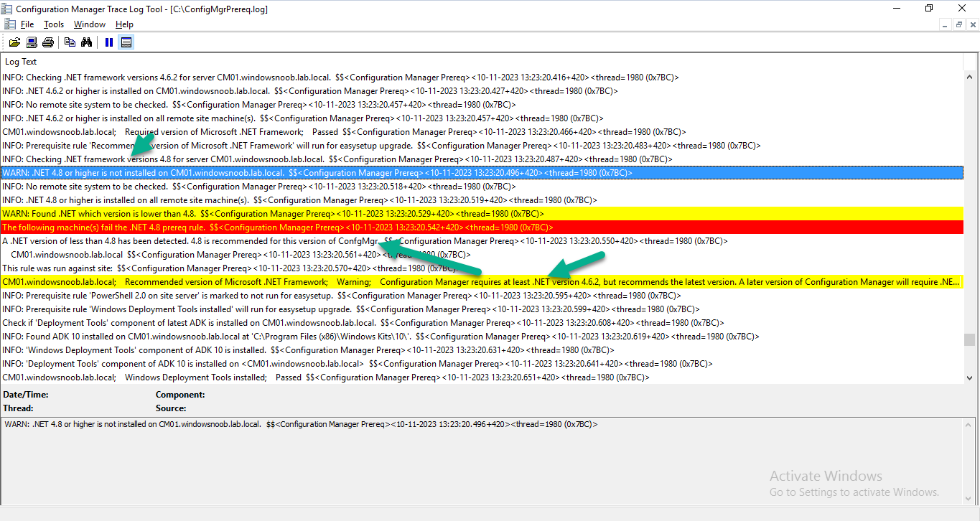
Task: Select 'Required version of Microsoft .NET Framework; Passed' line
Action: (482, 132)
